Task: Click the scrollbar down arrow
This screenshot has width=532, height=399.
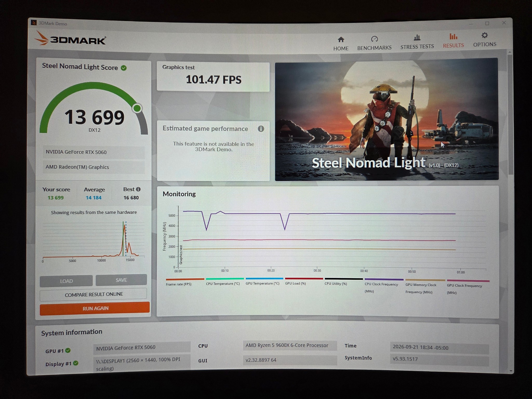Action: pyautogui.click(x=511, y=371)
